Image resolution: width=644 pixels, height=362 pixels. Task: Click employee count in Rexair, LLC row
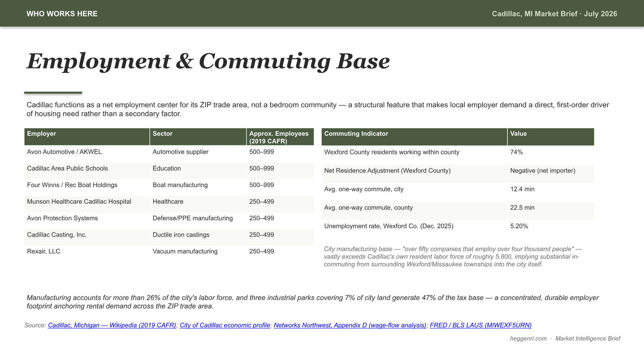point(280,253)
